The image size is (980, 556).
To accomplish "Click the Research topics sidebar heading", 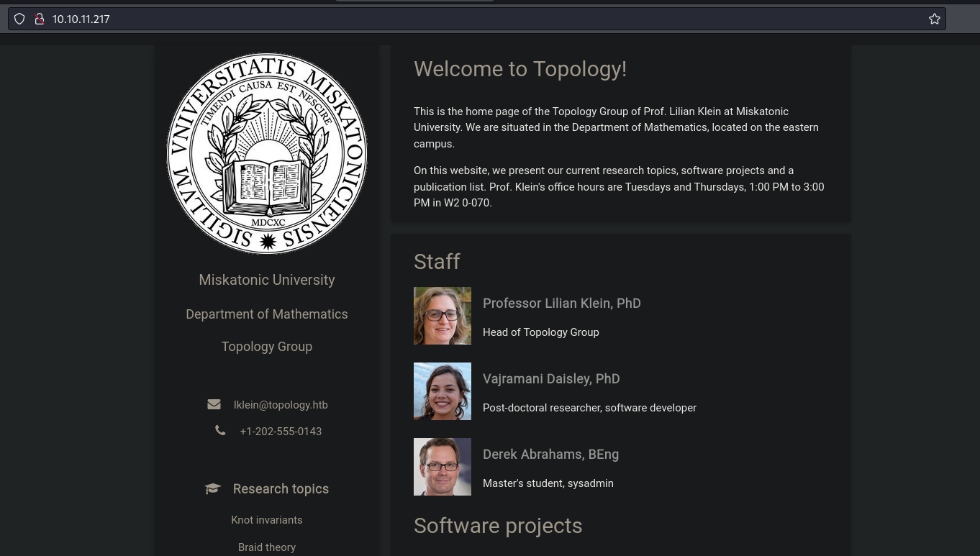I will point(281,489).
